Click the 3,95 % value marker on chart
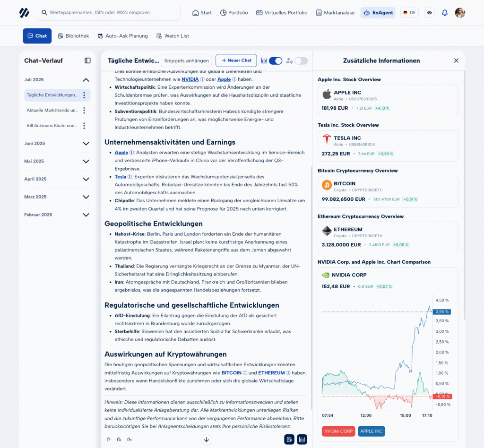 pos(442,311)
